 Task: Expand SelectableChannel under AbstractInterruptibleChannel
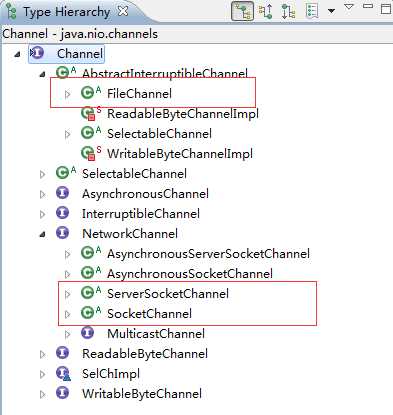coord(67,134)
